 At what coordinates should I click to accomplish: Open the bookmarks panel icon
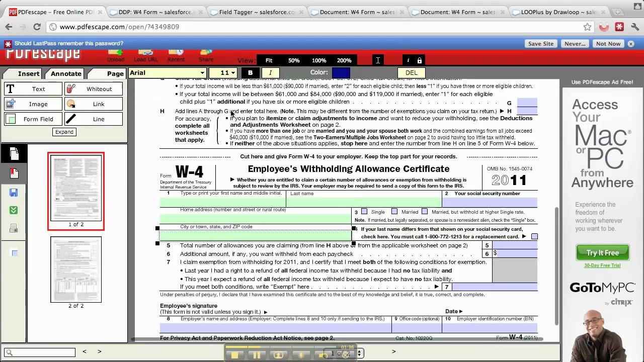click(x=14, y=173)
